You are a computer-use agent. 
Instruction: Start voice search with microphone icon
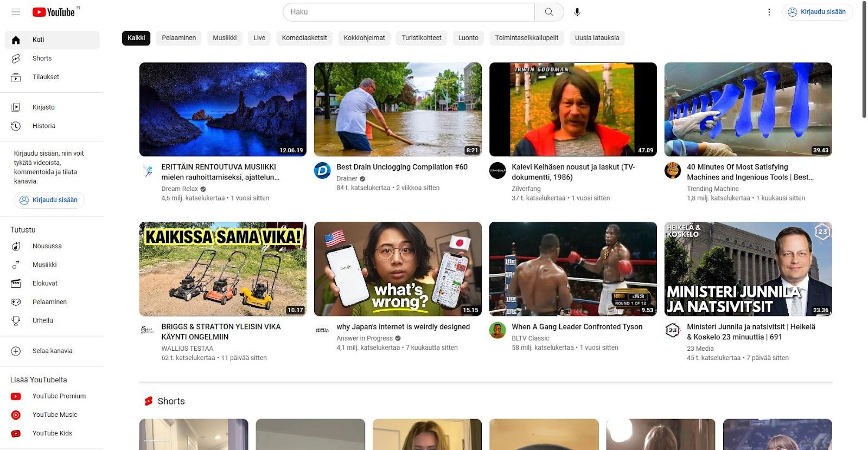point(577,12)
